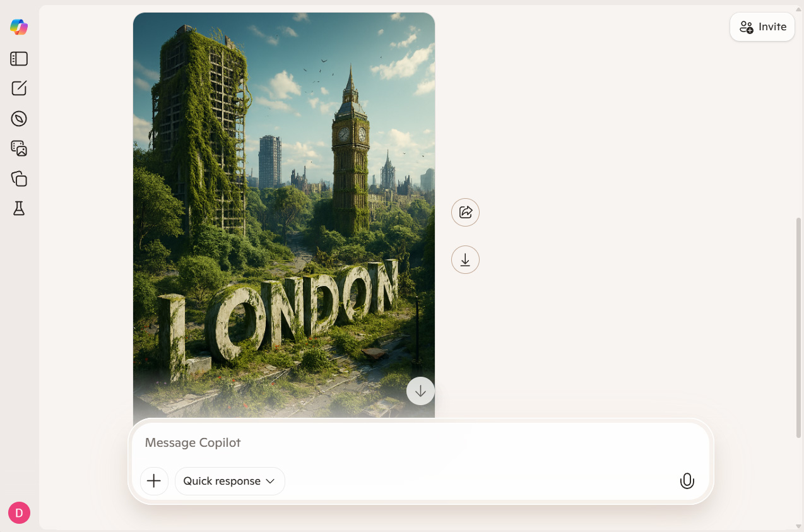804x532 pixels.
Task: Open the image library icon in sidebar
Action: (19, 148)
